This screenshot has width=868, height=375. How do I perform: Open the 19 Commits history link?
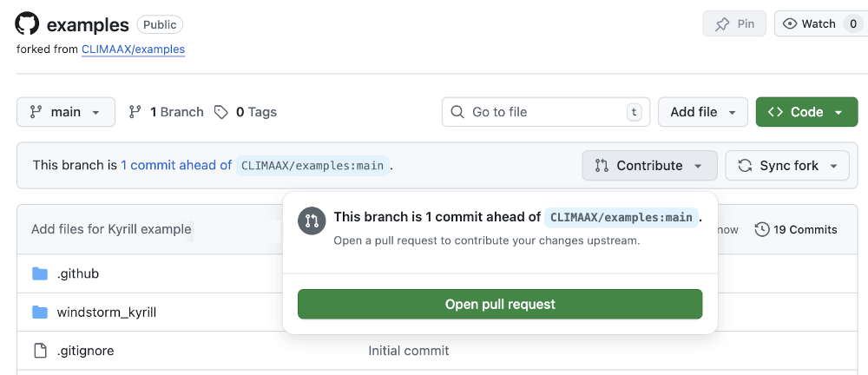[x=796, y=229]
